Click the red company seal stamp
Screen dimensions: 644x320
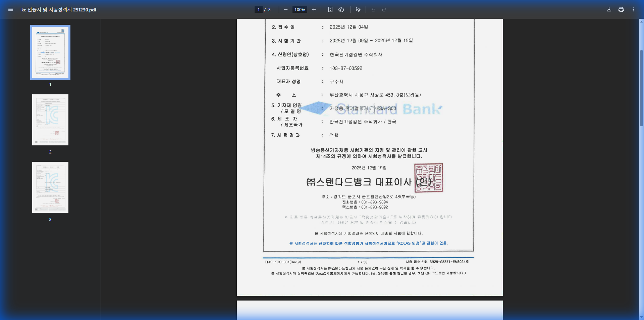429,178
